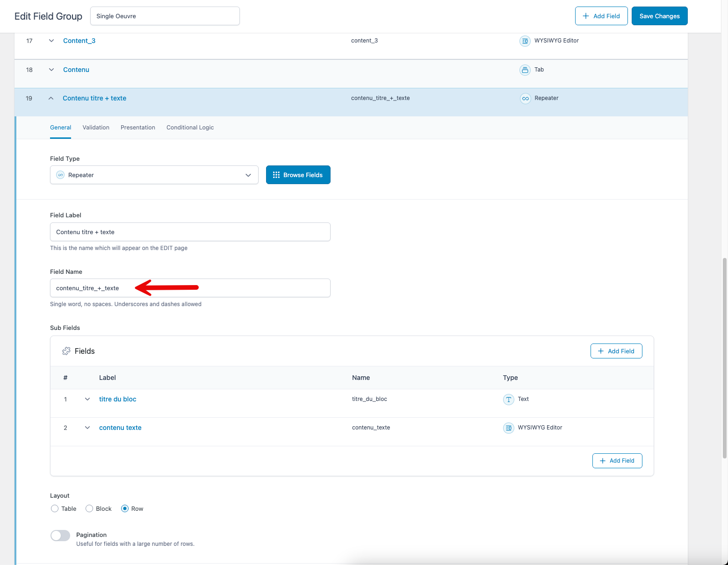Image resolution: width=728 pixels, height=565 pixels.
Task: Enable the Pagination toggle
Action: tap(60, 536)
